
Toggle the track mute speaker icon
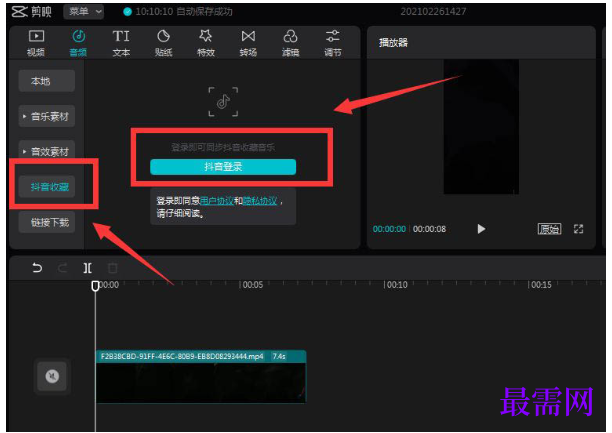[x=52, y=376]
